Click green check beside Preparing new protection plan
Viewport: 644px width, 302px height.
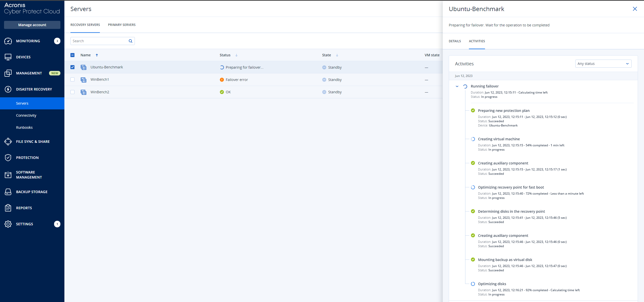coord(473,110)
